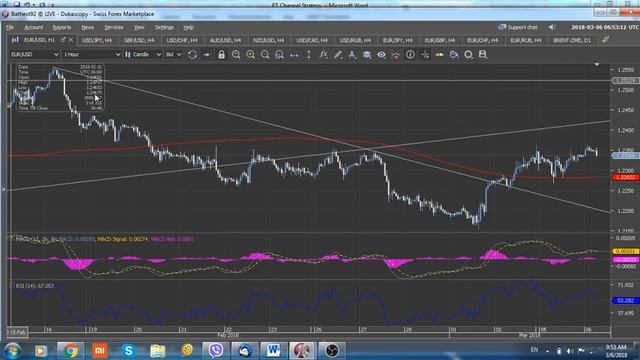Open the News menu
This screenshot has width=640, height=360.
pyautogui.click(x=87, y=27)
